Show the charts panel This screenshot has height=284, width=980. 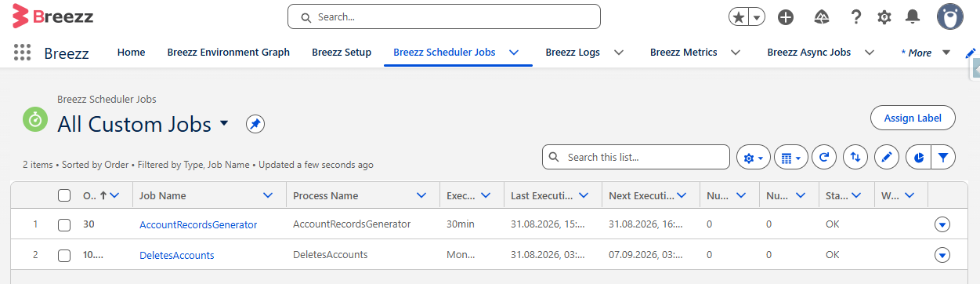(918, 157)
